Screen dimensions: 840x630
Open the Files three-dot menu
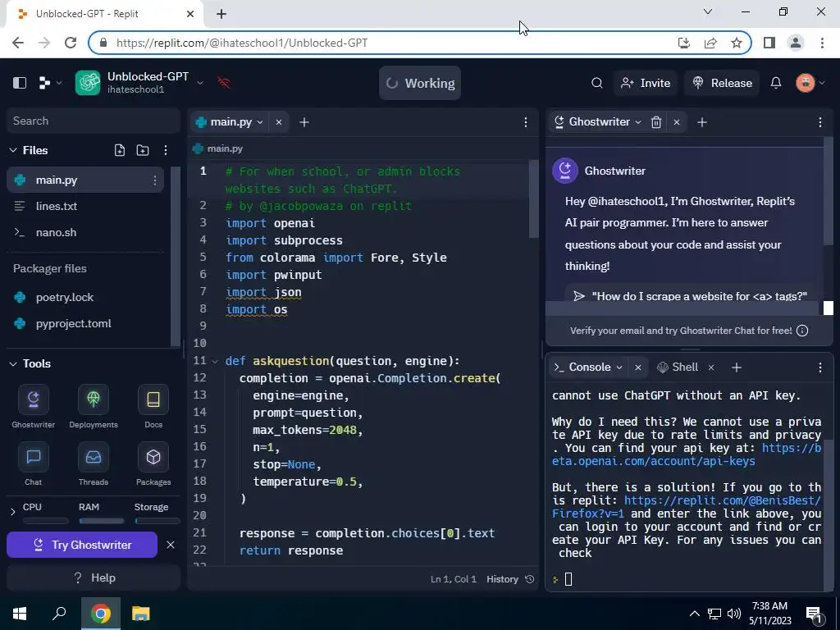(166, 151)
